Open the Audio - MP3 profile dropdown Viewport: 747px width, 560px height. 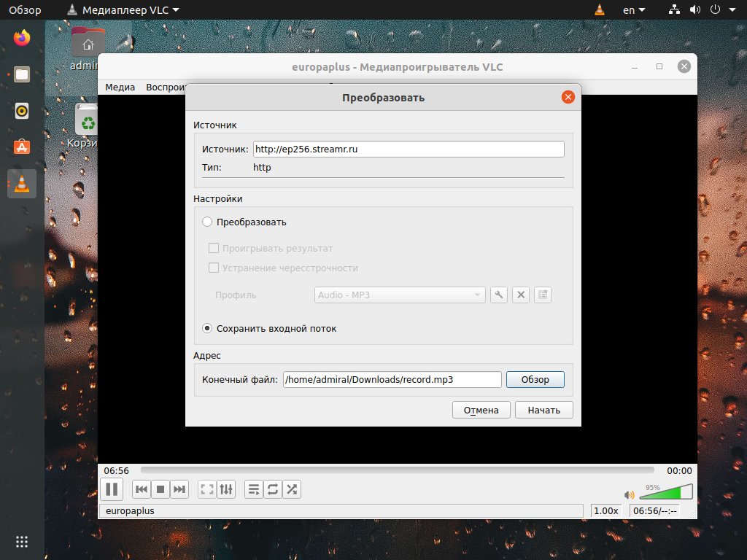(x=400, y=295)
